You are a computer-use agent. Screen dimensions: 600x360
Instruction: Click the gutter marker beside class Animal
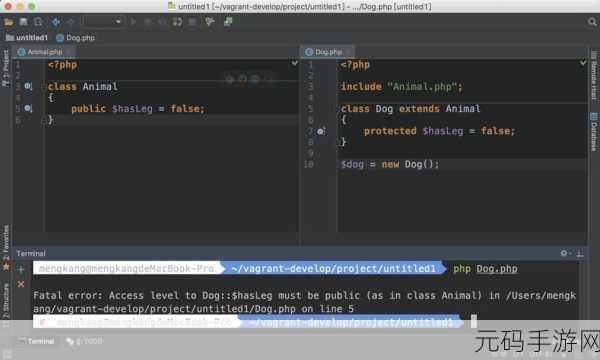[28, 86]
